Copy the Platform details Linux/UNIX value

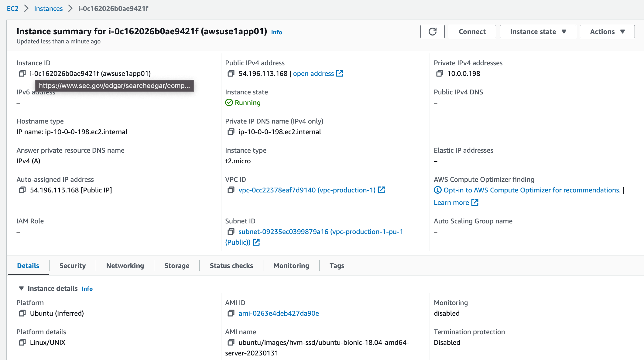click(22, 342)
